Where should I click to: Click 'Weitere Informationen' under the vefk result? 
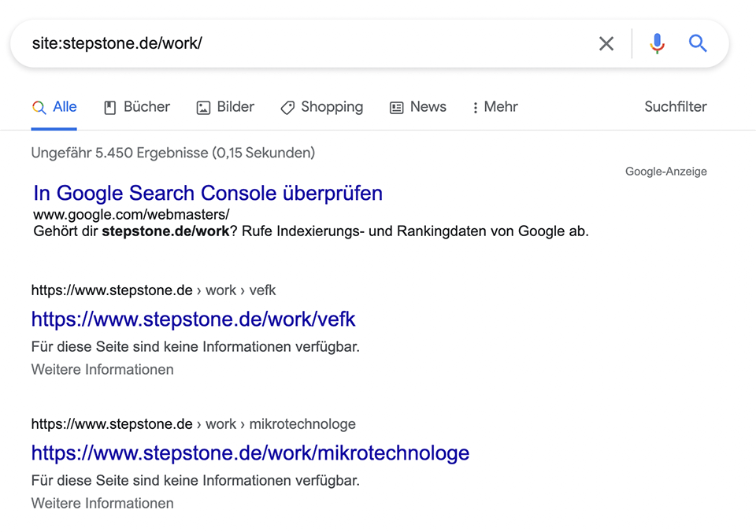tap(102, 370)
